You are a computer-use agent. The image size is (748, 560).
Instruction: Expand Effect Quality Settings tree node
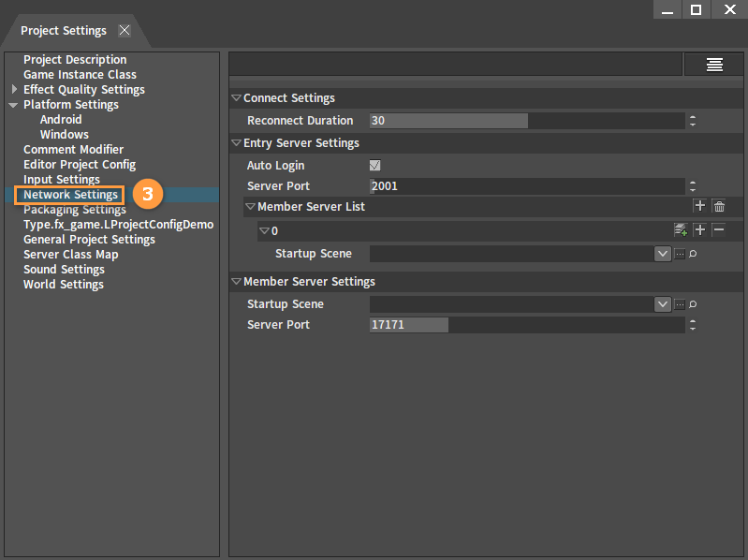(14, 89)
